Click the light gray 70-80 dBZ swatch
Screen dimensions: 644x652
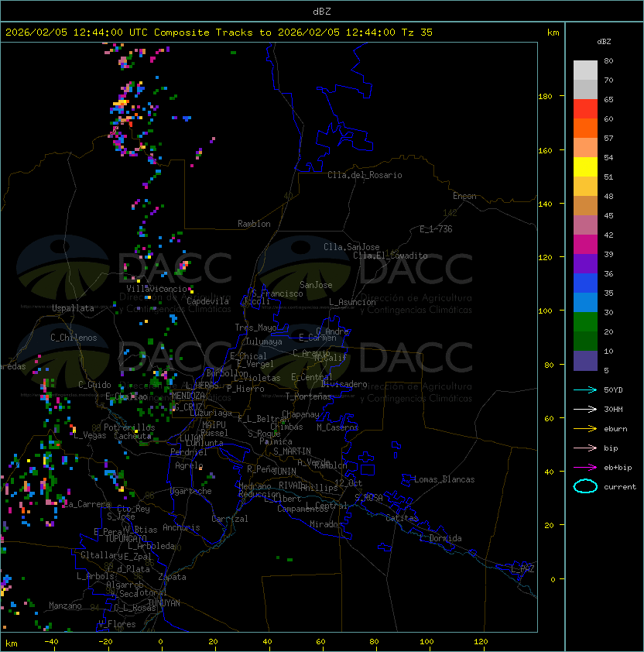pos(585,70)
